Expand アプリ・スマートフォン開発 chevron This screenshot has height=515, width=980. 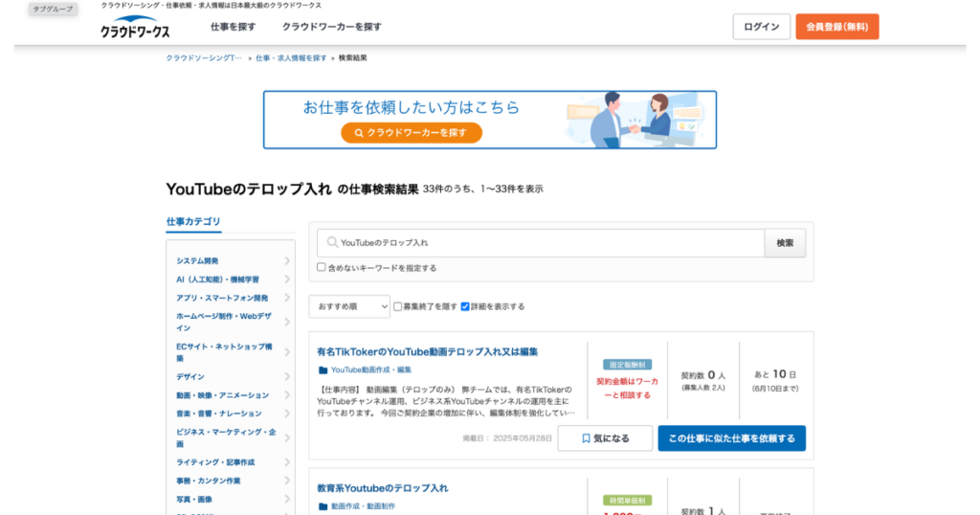pos(287,298)
